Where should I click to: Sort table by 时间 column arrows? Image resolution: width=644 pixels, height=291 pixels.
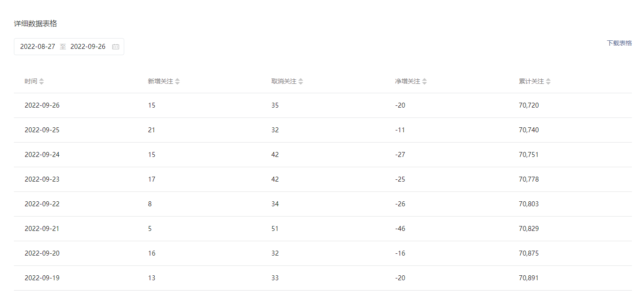click(42, 82)
